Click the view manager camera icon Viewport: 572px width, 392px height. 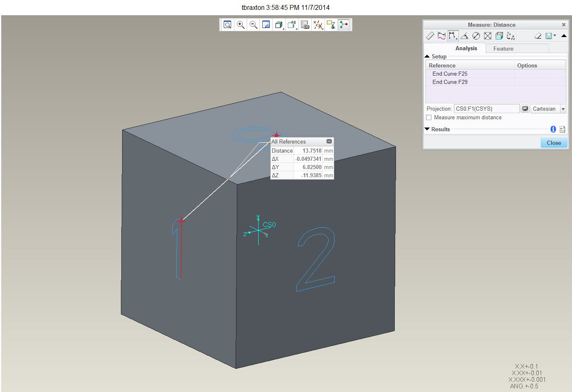[305, 25]
